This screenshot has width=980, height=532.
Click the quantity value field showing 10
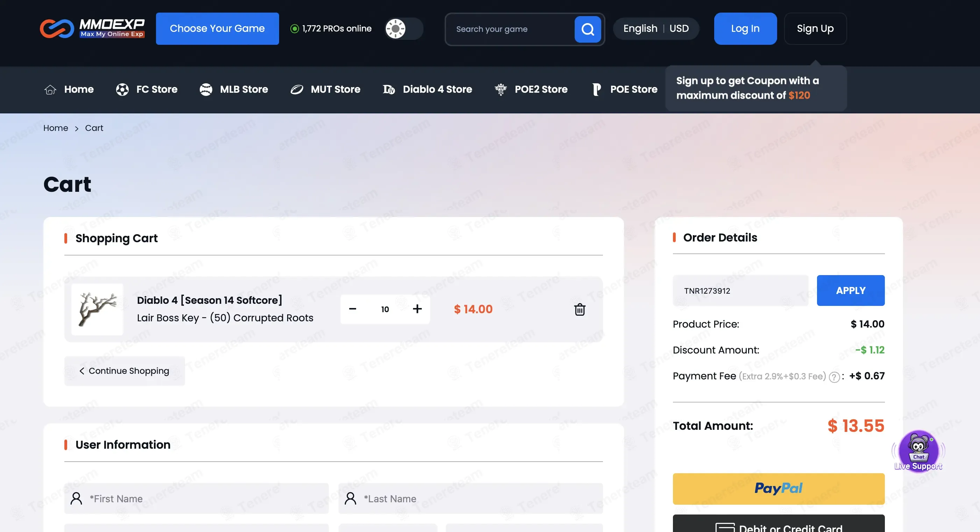click(x=385, y=309)
